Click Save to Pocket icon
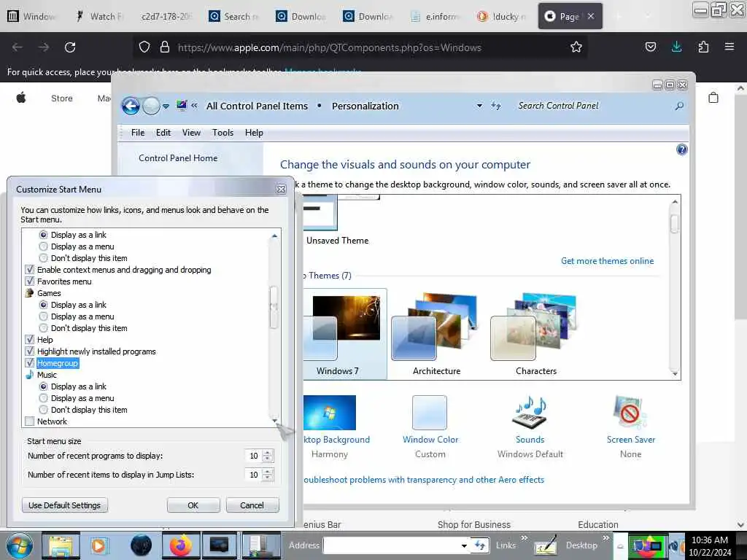747x560 pixels. point(650,47)
